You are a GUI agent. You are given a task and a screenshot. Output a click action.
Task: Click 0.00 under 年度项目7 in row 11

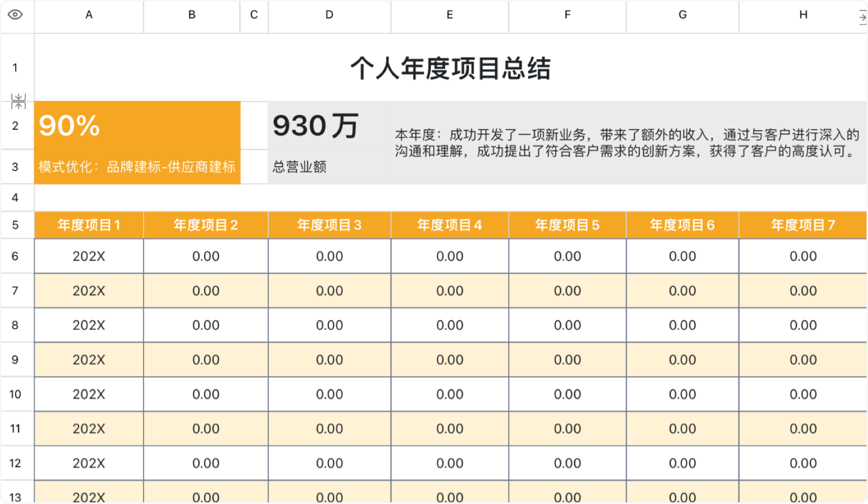tap(803, 429)
